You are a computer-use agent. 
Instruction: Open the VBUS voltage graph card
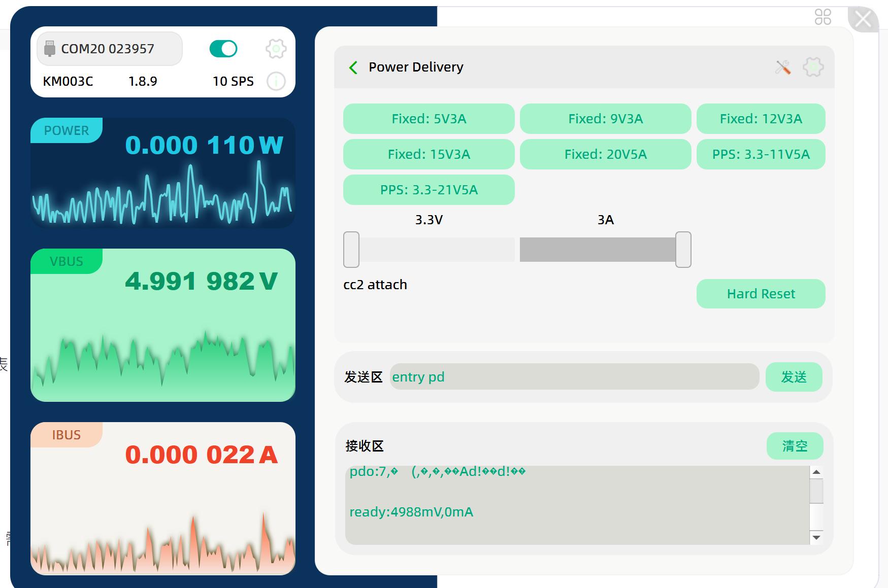coord(163,325)
